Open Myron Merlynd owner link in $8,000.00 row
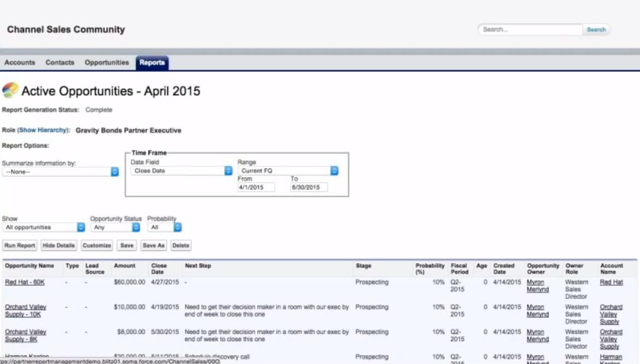Image resolution: width=640 pixels, height=364 pixels. [x=538, y=336]
